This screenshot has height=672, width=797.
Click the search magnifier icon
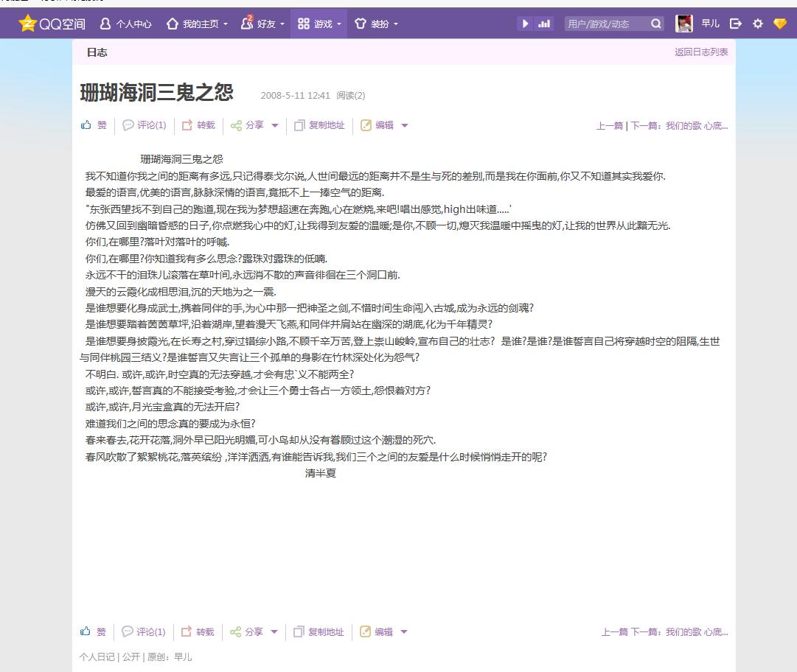[x=655, y=24]
